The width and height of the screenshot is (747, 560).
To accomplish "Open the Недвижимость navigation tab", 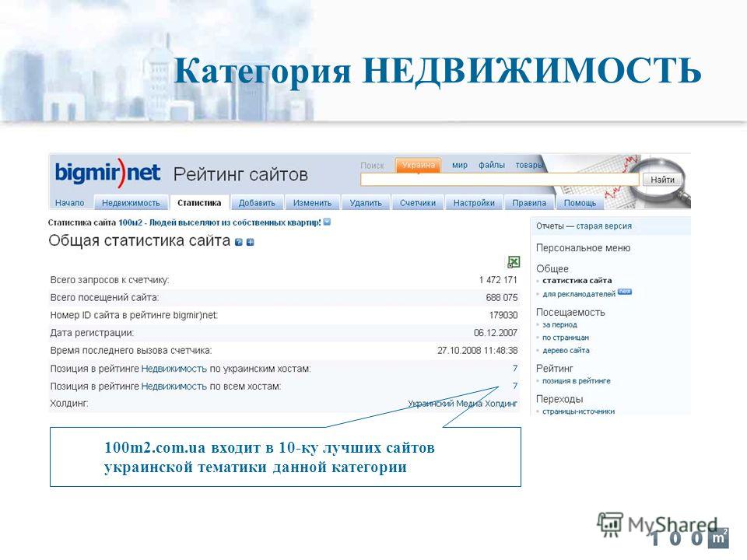I will 131,203.
